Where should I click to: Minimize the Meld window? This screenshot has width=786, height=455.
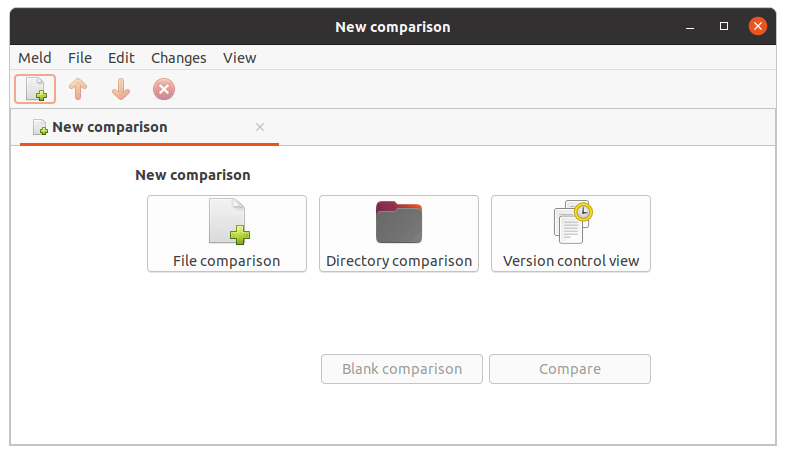point(691,26)
